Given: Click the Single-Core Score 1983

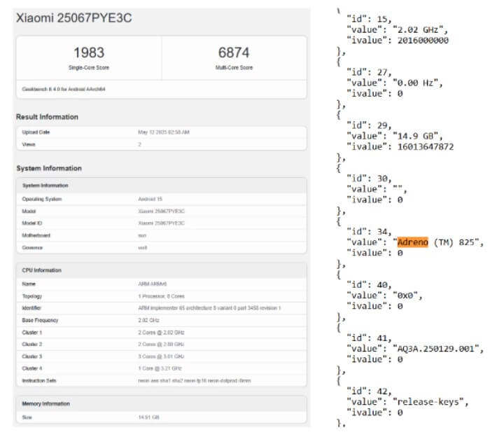Looking at the screenshot, I should (x=89, y=53).
